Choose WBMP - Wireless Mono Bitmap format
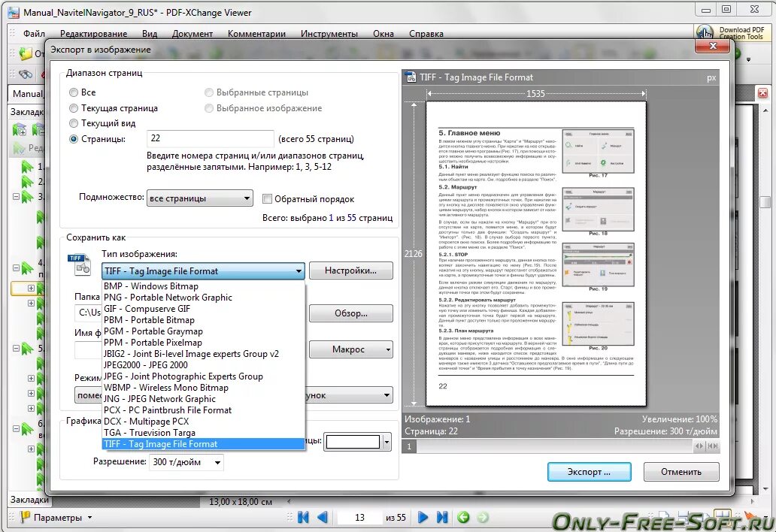This screenshot has height=532, width=776. tap(204, 388)
